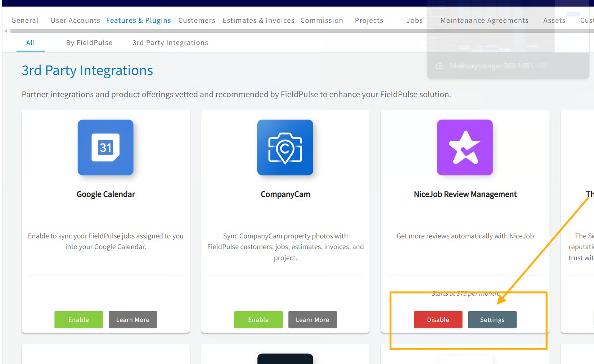Viewport: 594px width, 364px height.
Task: Select Features & Plugins tab
Action: [x=139, y=21]
